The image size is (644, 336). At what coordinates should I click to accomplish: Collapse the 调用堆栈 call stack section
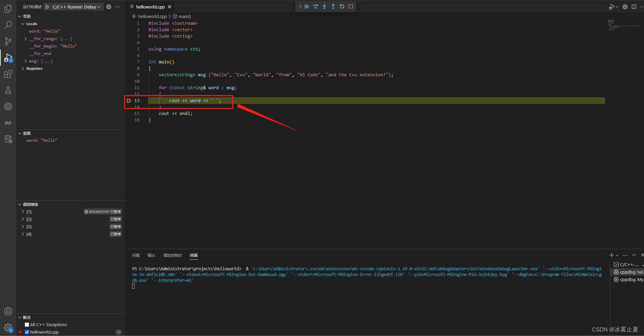pyautogui.click(x=20, y=204)
